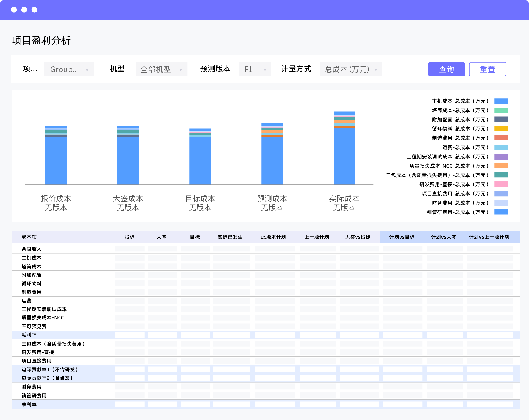The width and height of the screenshot is (529, 420).
Task: Select the 净利率 table row
Action: pos(29,404)
